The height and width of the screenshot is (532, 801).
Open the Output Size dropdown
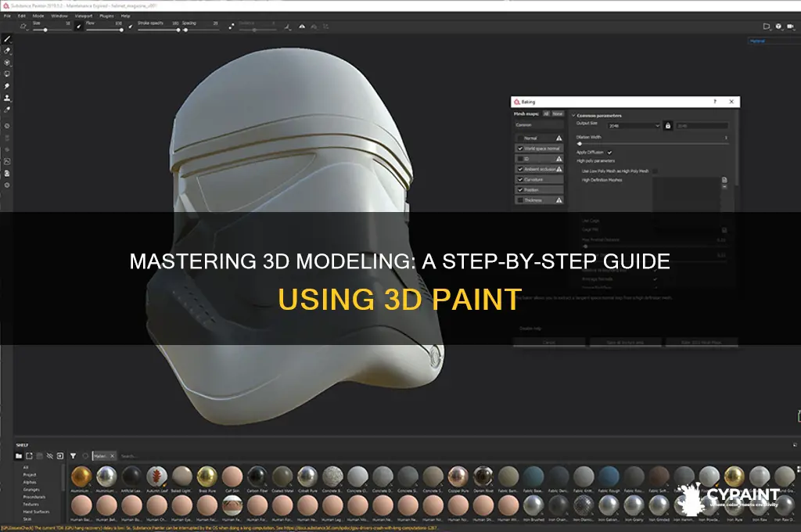tap(634, 126)
